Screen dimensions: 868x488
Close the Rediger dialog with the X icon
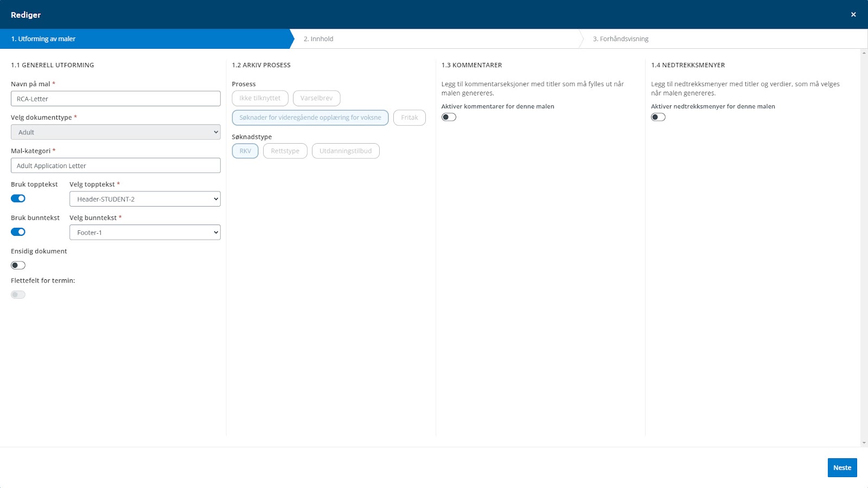click(853, 15)
